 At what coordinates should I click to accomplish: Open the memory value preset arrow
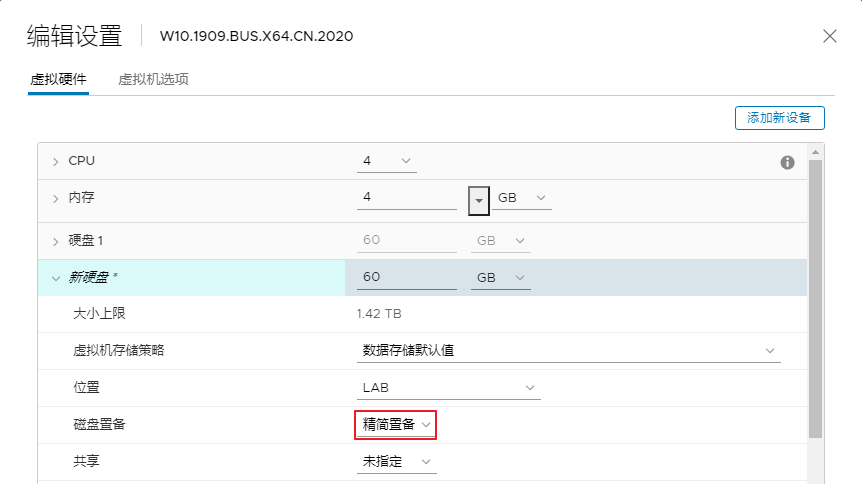pyautogui.click(x=479, y=201)
